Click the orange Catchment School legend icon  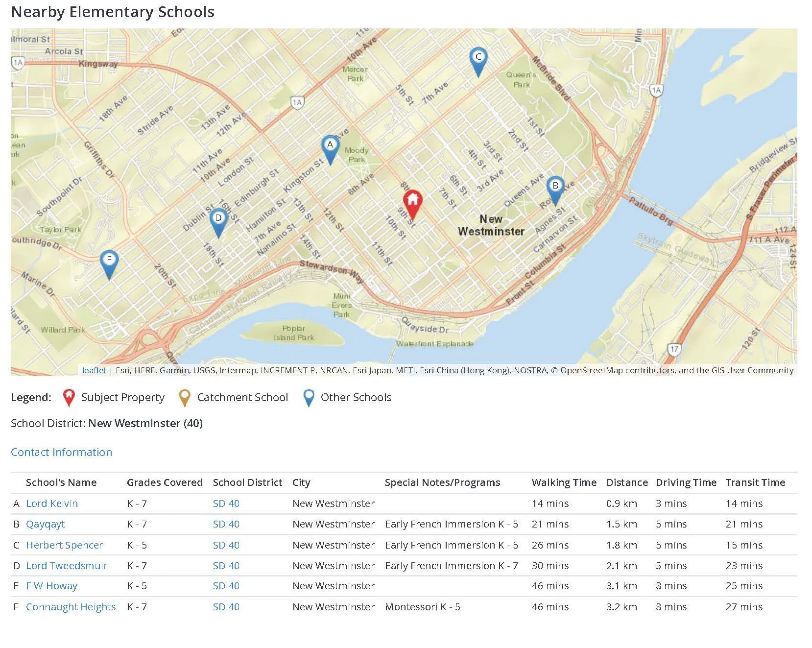[x=185, y=398]
